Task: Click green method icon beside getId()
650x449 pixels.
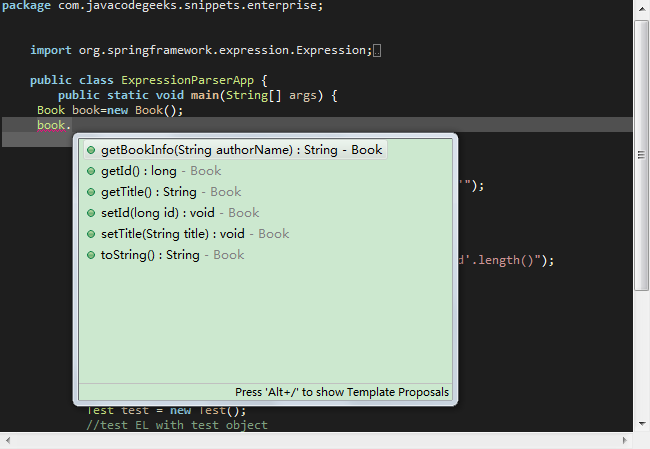Action: [x=91, y=171]
